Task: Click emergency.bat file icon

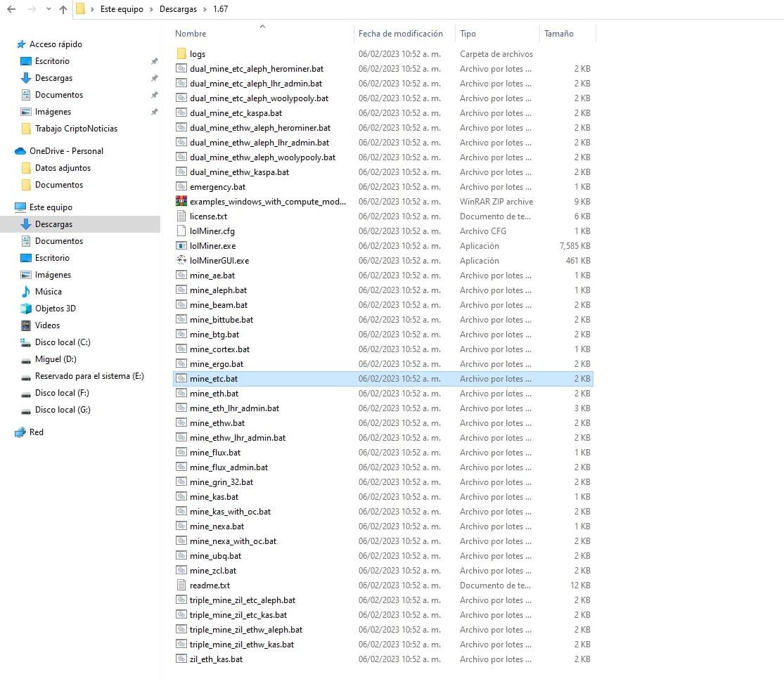Action: [181, 186]
